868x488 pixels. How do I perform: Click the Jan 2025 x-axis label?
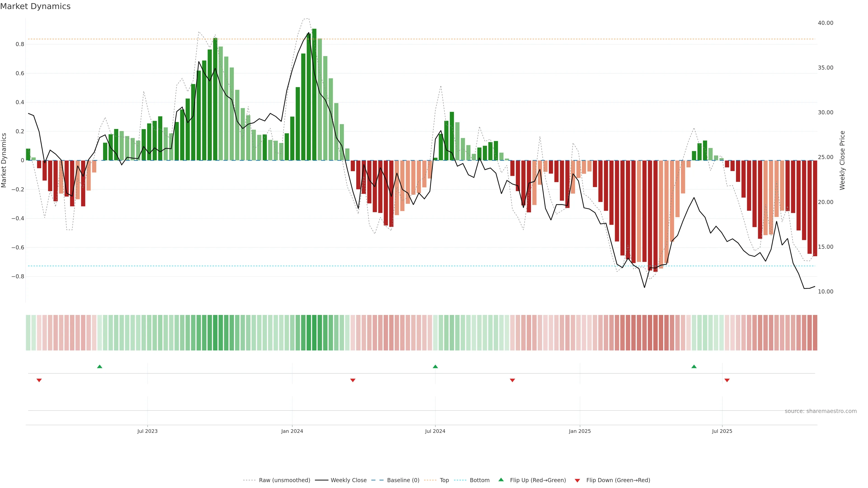pos(580,431)
